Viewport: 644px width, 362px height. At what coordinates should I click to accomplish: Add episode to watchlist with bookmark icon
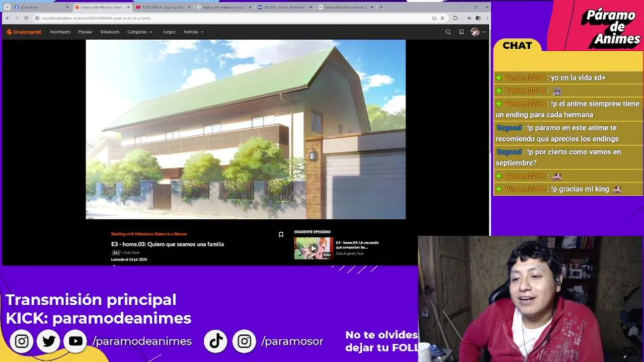click(281, 234)
